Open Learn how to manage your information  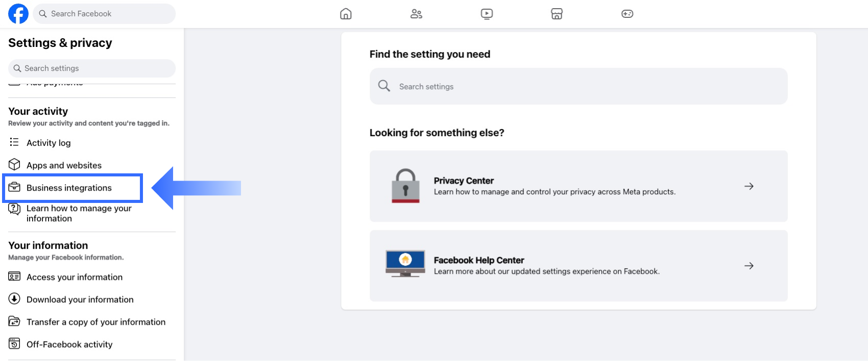click(x=79, y=213)
